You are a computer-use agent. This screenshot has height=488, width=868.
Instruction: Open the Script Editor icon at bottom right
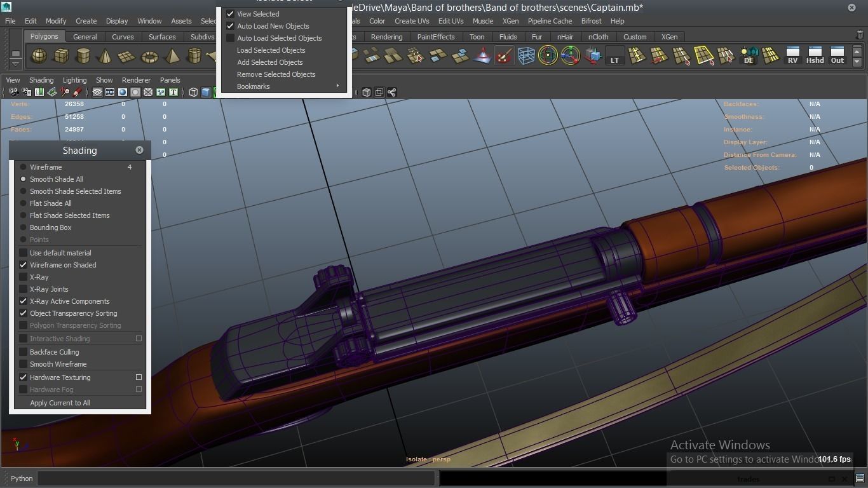860,478
